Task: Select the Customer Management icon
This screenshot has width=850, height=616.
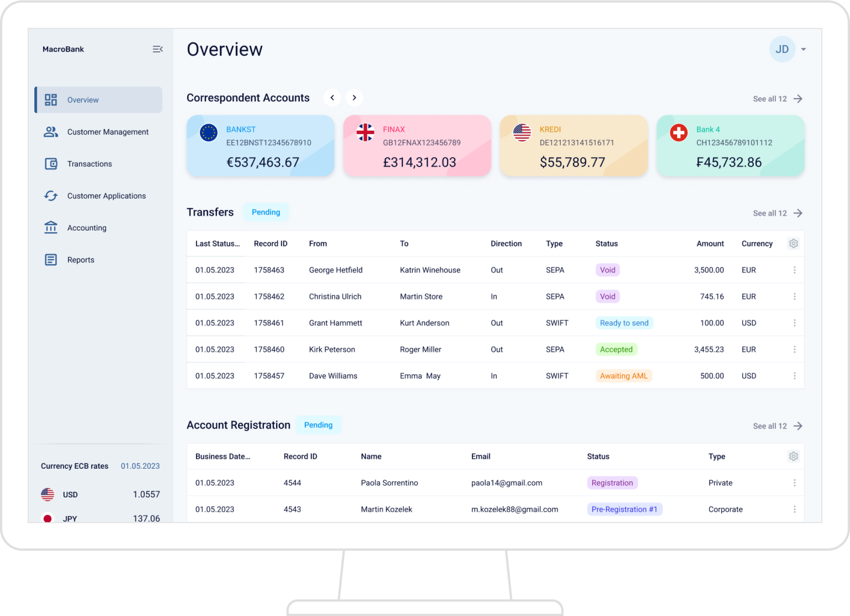Action: [x=50, y=132]
